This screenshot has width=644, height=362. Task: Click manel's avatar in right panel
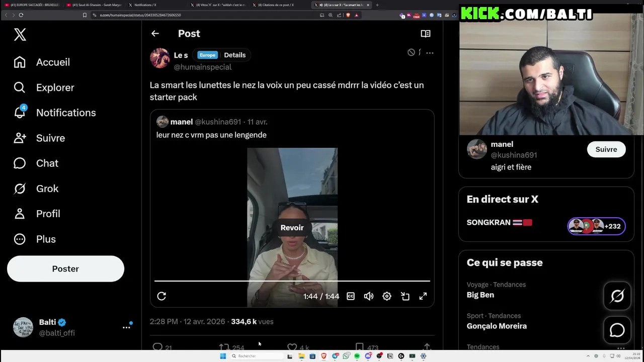coord(477,149)
